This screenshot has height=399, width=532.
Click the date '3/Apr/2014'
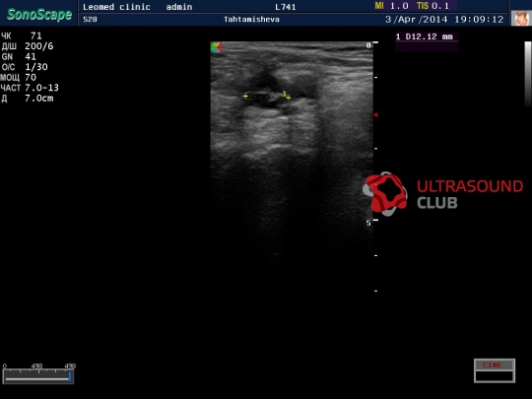pyautogui.click(x=417, y=20)
